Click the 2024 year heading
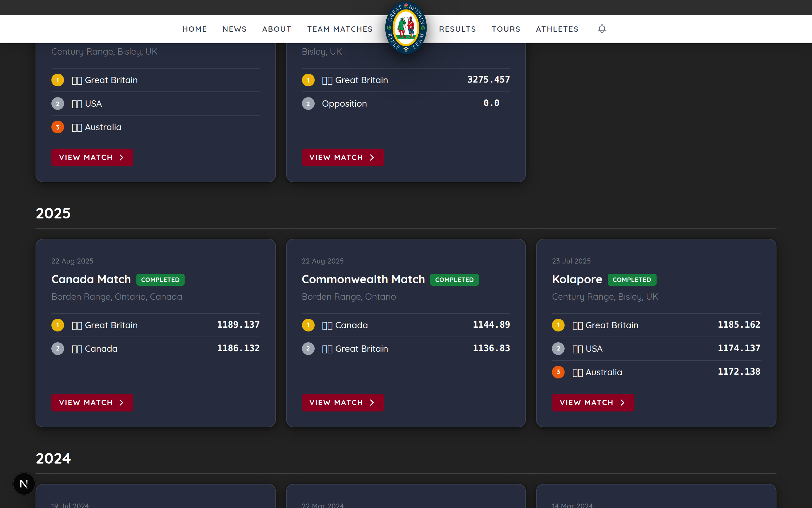Screen dimensions: 812x508 pyautogui.click(x=53, y=458)
